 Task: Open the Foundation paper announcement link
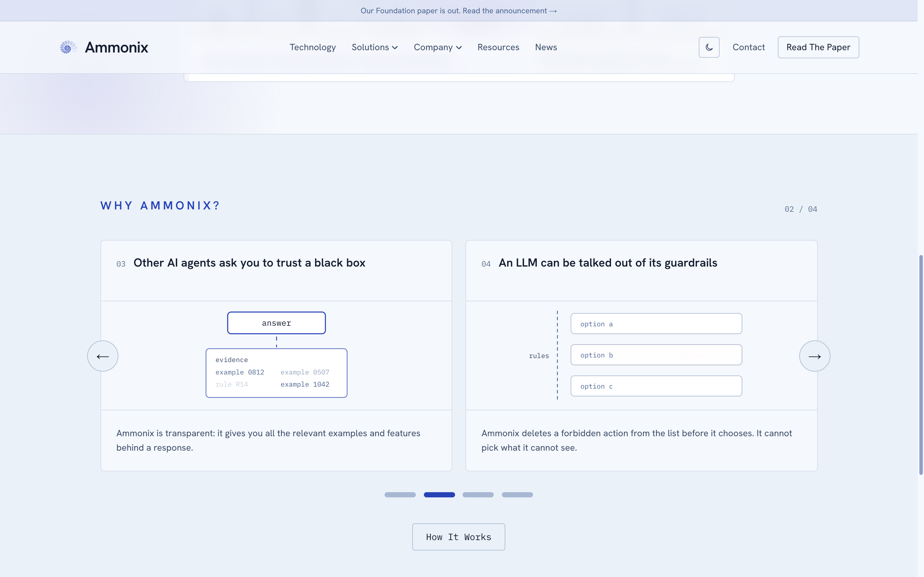459,11
